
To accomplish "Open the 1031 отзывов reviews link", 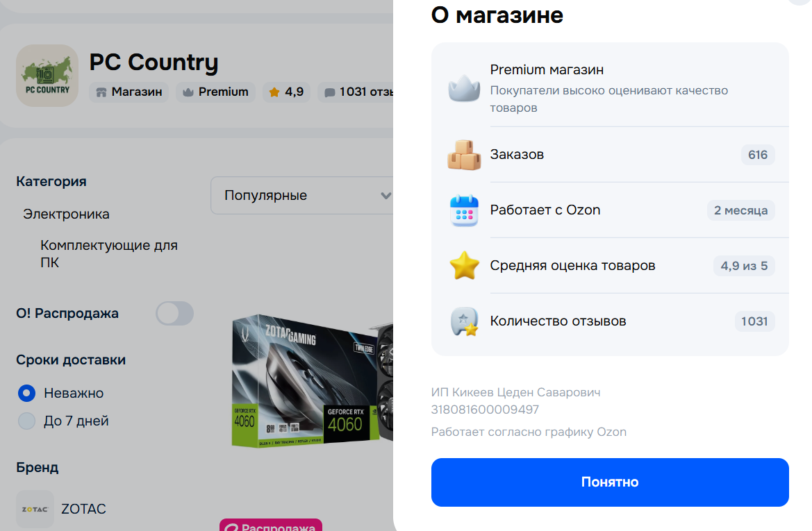I will pyautogui.click(x=356, y=92).
